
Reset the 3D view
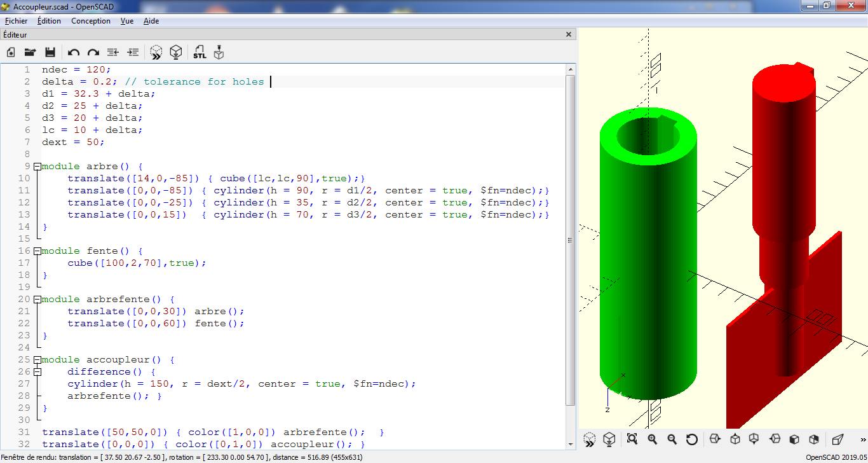(692, 439)
